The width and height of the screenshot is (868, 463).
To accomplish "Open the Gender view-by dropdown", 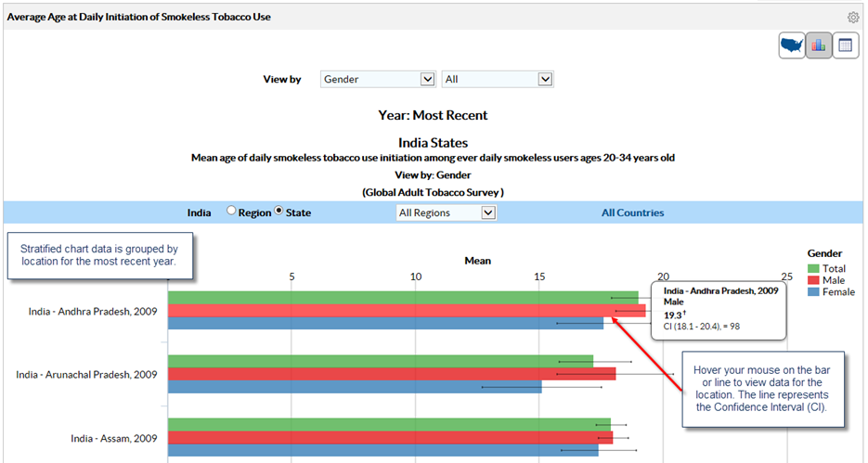I will tap(378, 80).
